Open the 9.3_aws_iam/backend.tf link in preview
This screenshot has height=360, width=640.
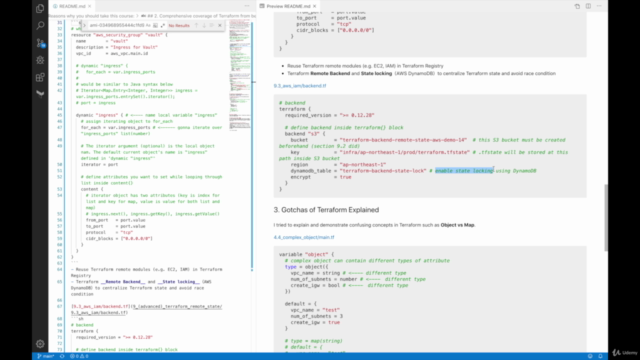(x=300, y=86)
